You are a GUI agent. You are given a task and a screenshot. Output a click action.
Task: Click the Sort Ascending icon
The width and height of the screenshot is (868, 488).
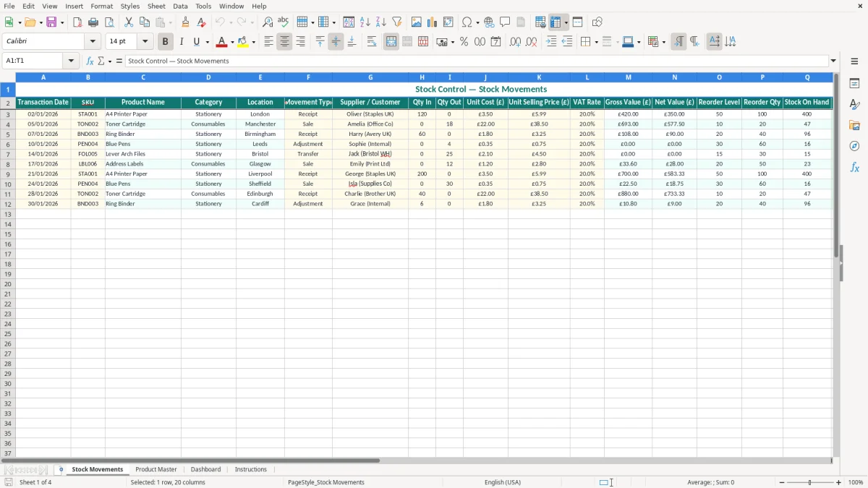[365, 22]
